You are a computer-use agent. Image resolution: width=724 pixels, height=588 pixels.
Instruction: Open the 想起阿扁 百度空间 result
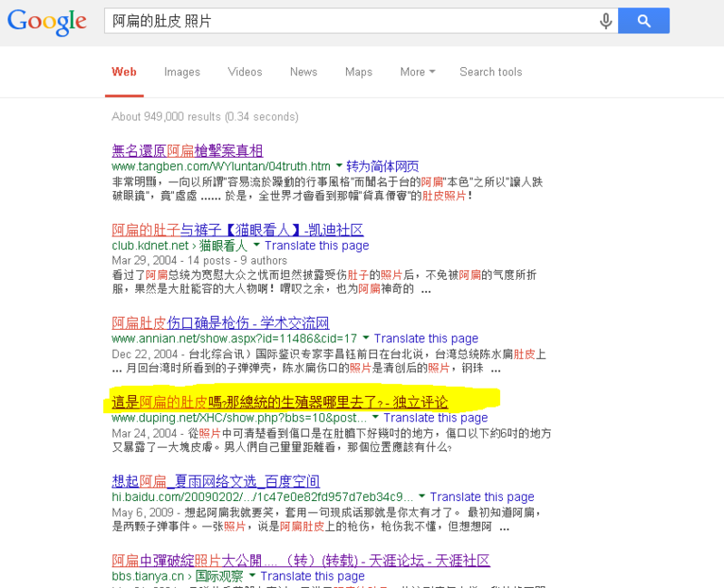pyautogui.click(x=216, y=481)
